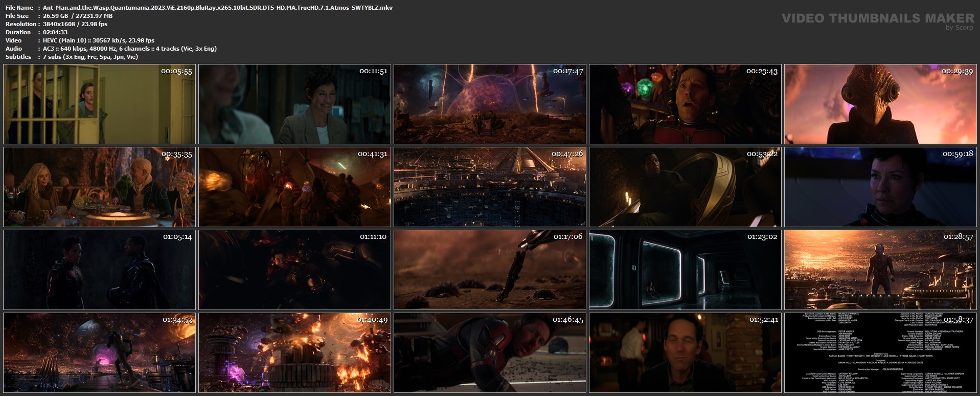Open the thumbnail at 00:59:18
980x396 pixels.
[880, 187]
